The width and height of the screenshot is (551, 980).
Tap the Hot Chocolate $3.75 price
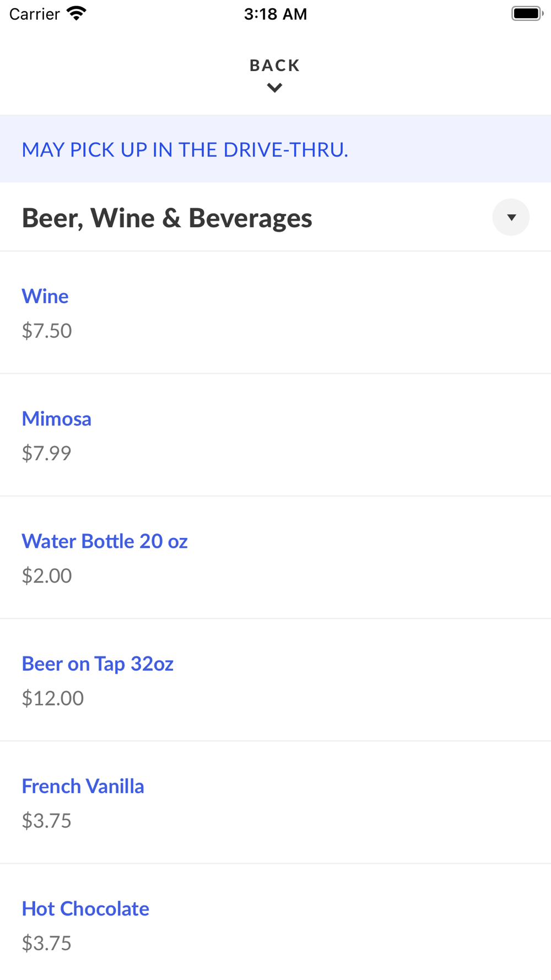47,943
